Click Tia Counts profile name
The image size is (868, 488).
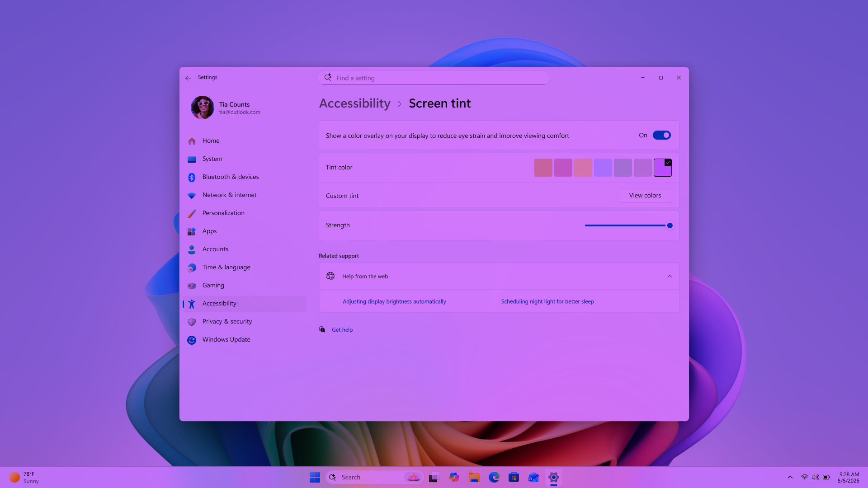[x=234, y=104]
